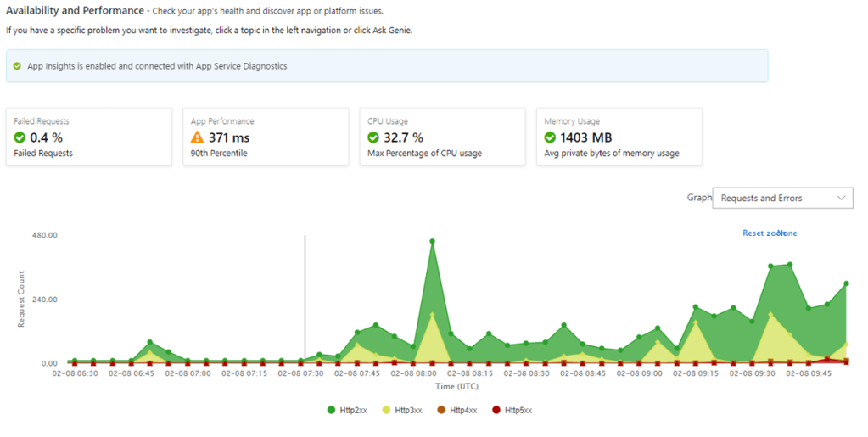Open the Failed Requests 0.4 % card

[89, 137]
